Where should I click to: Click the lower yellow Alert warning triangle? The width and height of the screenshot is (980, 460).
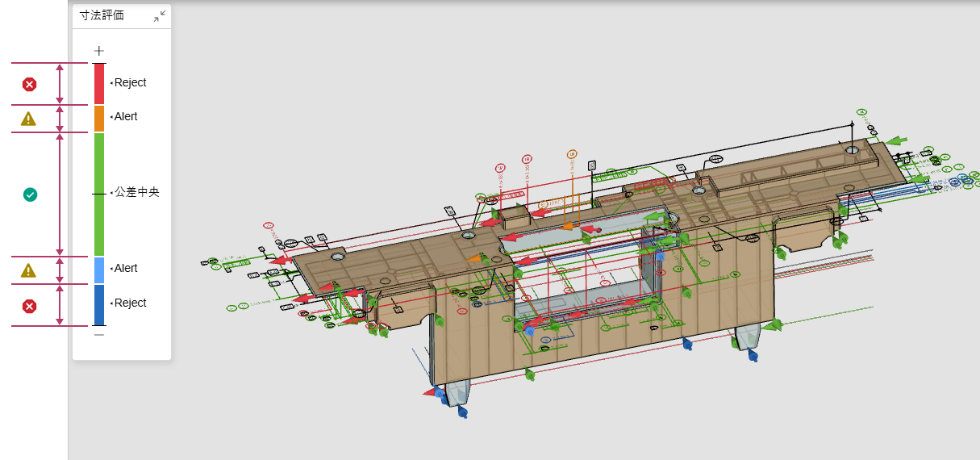pos(28,270)
